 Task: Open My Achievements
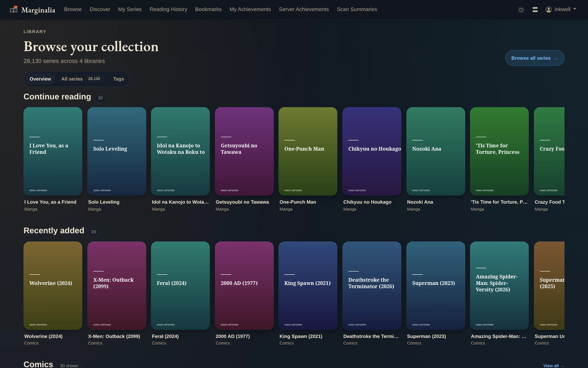tap(250, 9)
